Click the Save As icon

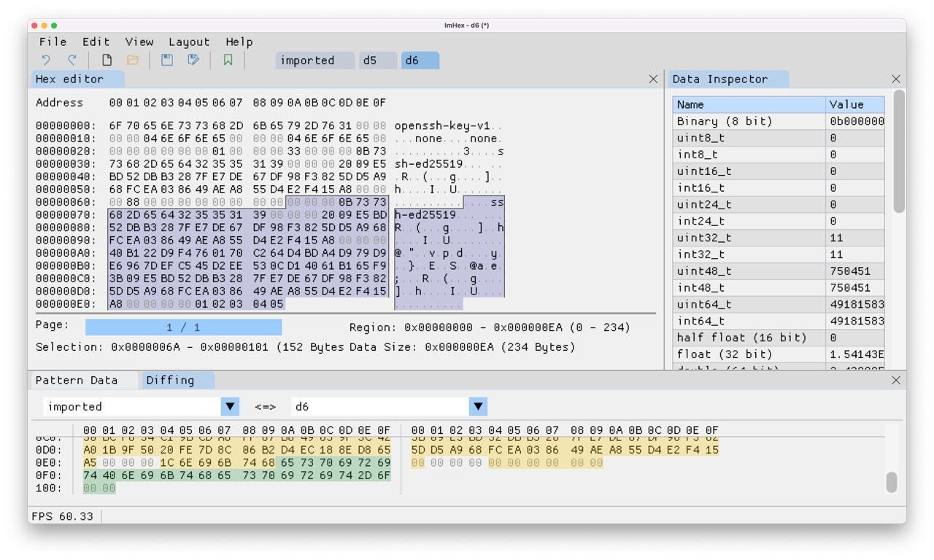tap(193, 61)
